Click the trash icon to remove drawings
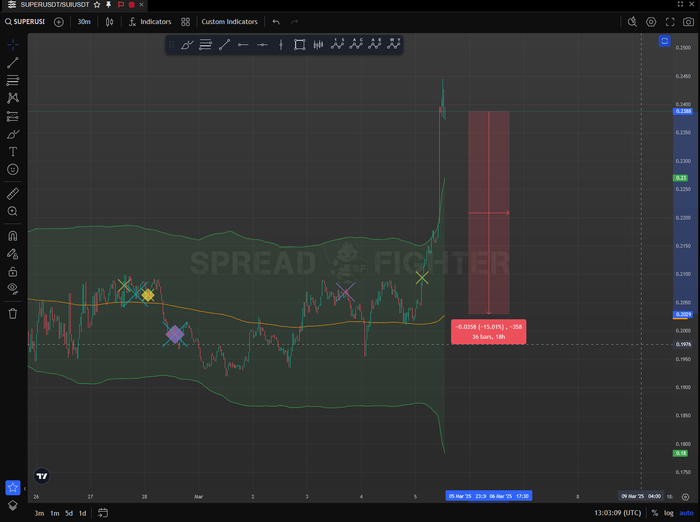Image resolution: width=700 pixels, height=522 pixels. 13,314
